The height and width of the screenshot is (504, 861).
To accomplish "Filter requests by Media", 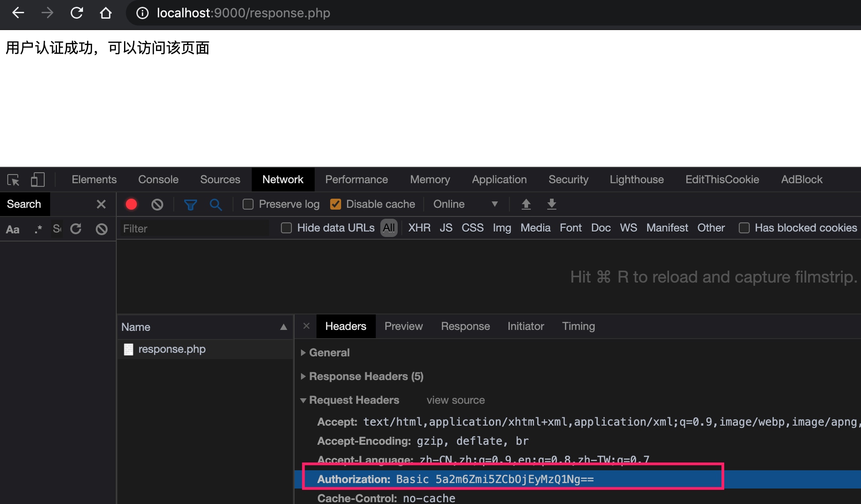I will click(x=535, y=228).
